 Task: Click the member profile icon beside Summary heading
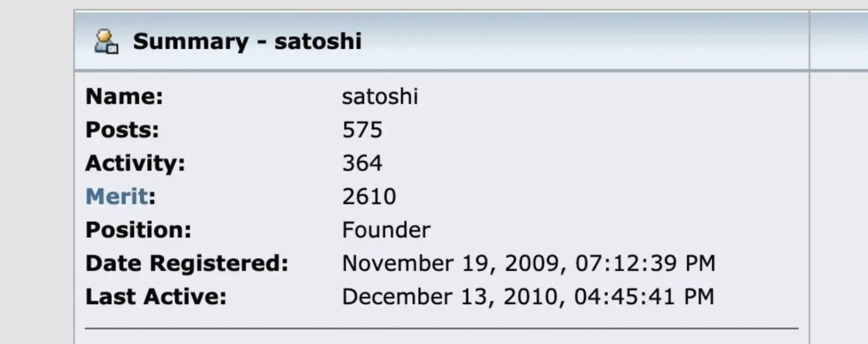point(105,41)
